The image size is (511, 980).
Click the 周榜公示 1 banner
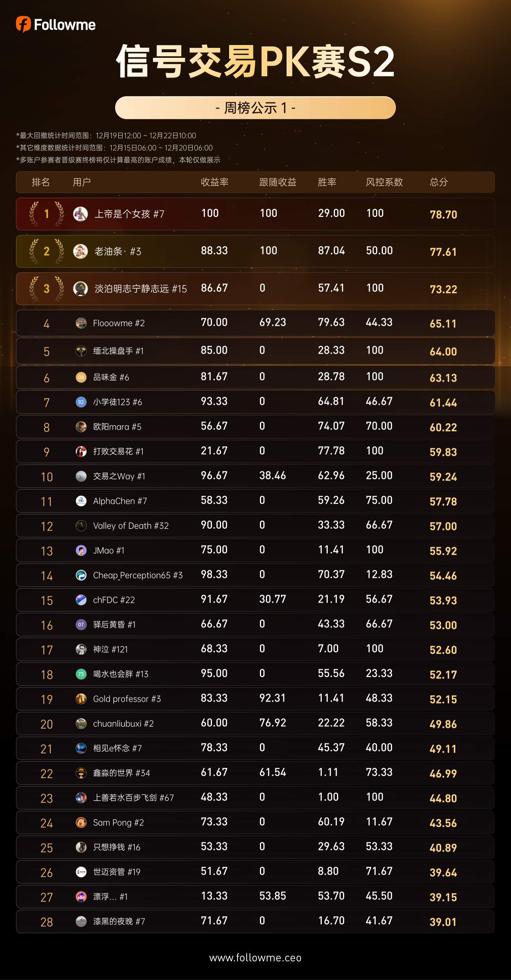tap(255, 108)
